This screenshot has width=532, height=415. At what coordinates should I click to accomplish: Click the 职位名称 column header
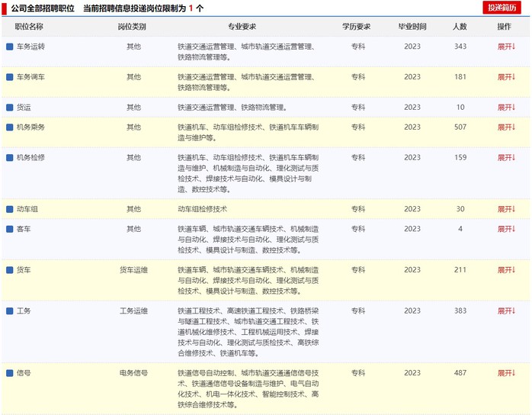click(x=29, y=27)
